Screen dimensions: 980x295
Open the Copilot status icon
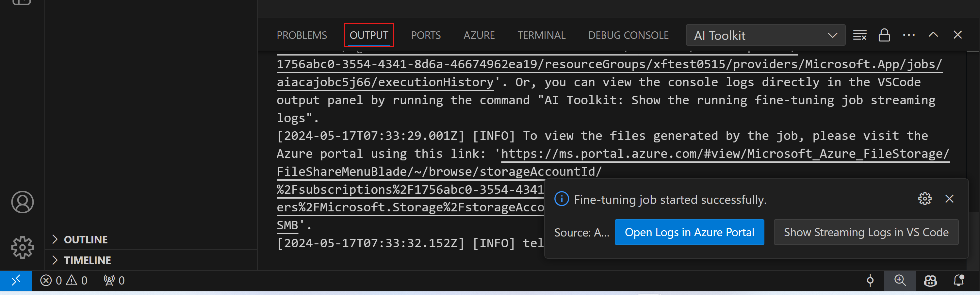tap(930, 281)
